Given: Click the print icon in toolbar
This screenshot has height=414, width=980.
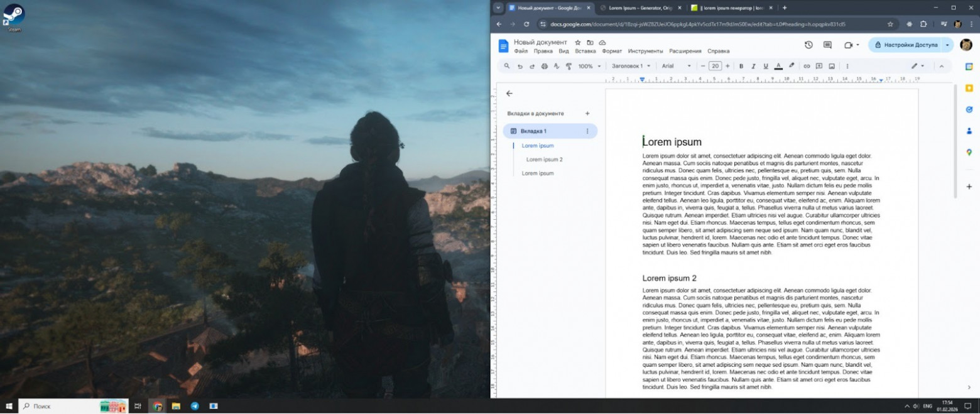Looking at the screenshot, I should tap(544, 66).
